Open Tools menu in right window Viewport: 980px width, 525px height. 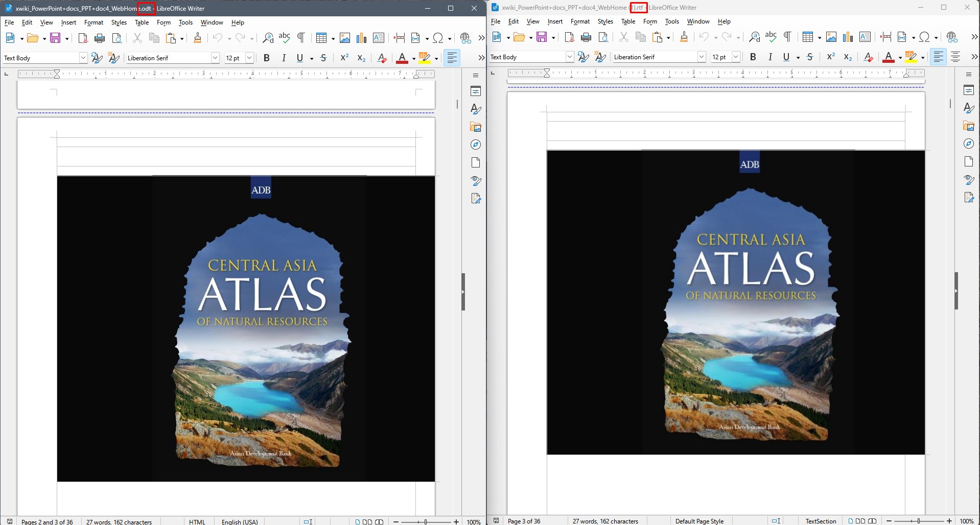(x=672, y=21)
